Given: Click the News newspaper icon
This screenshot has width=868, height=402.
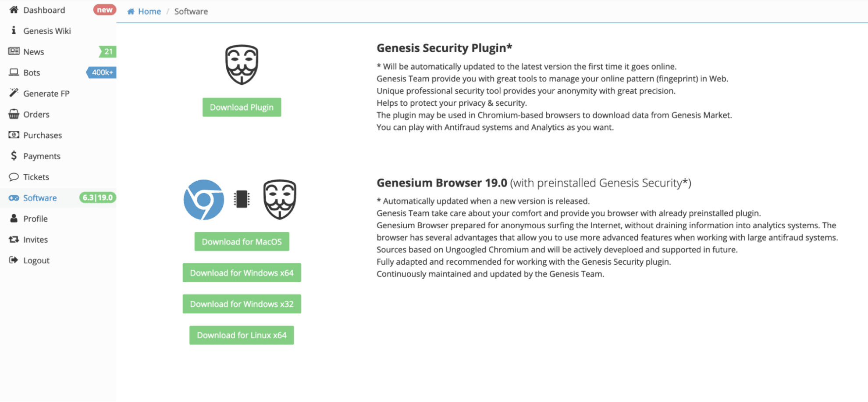Looking at the screenshot, I should tap(14, 51).
